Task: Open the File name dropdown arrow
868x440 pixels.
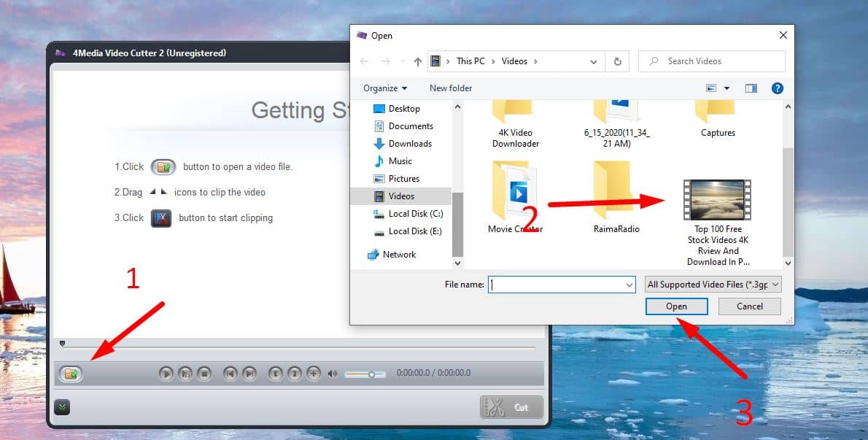Action: pos(629,285)
